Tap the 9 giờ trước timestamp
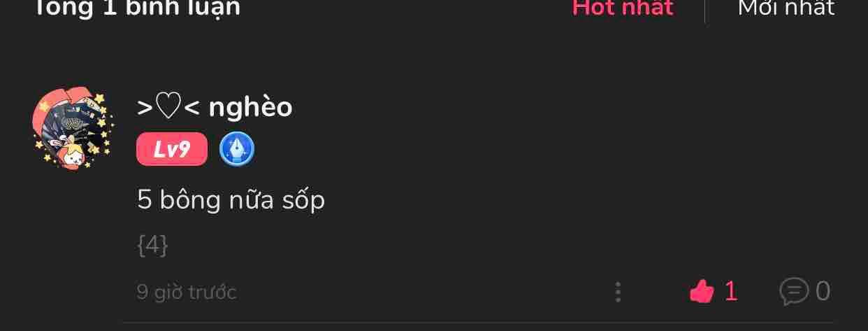This screenshot has width=868, height=331. coord(187,292)
